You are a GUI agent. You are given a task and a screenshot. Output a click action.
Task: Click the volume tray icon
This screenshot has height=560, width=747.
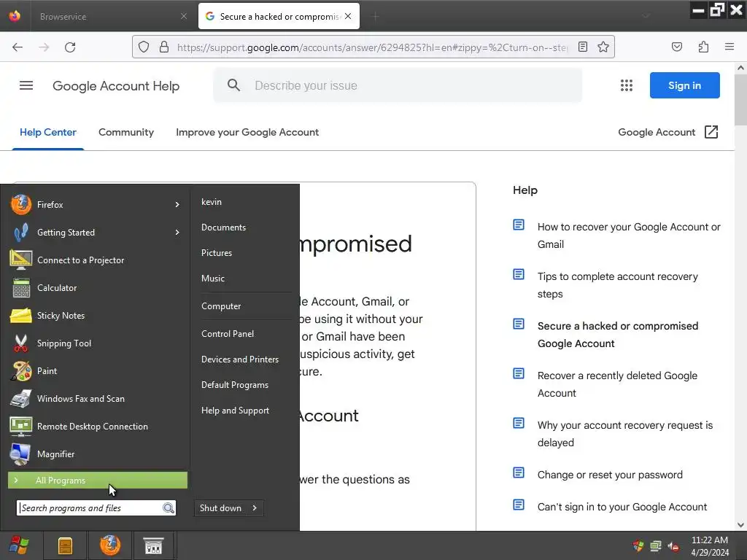[673, 546]
